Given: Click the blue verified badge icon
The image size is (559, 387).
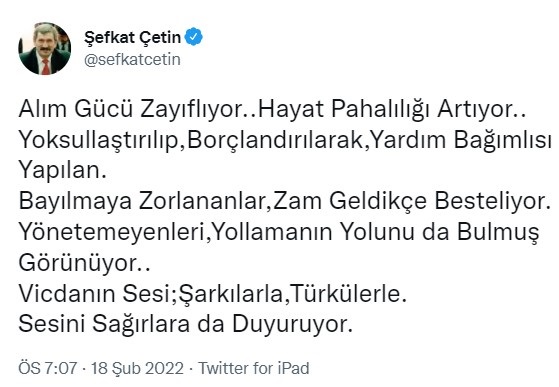Looking at the screenshot, I should [194, 37].
